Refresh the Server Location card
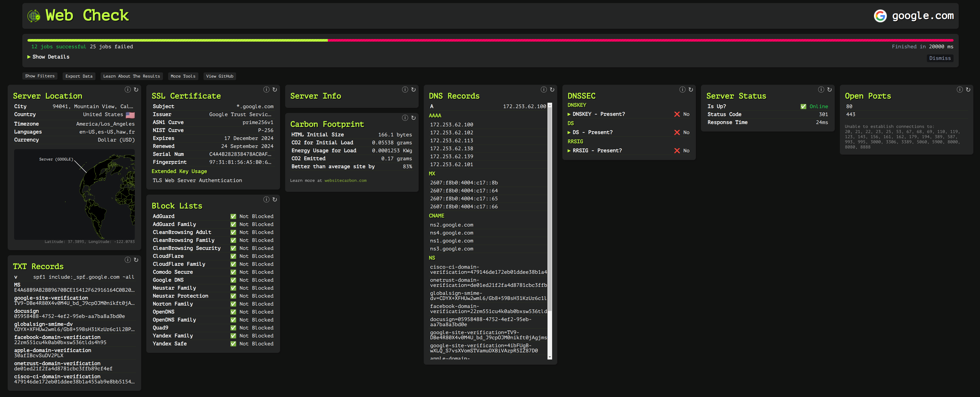 click(x=136, y=89)
